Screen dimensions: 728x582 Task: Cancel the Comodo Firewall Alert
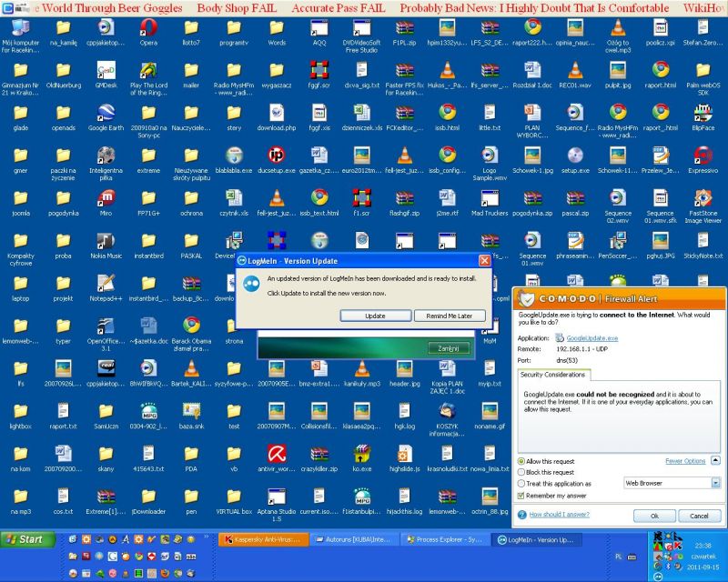point(699,516)
